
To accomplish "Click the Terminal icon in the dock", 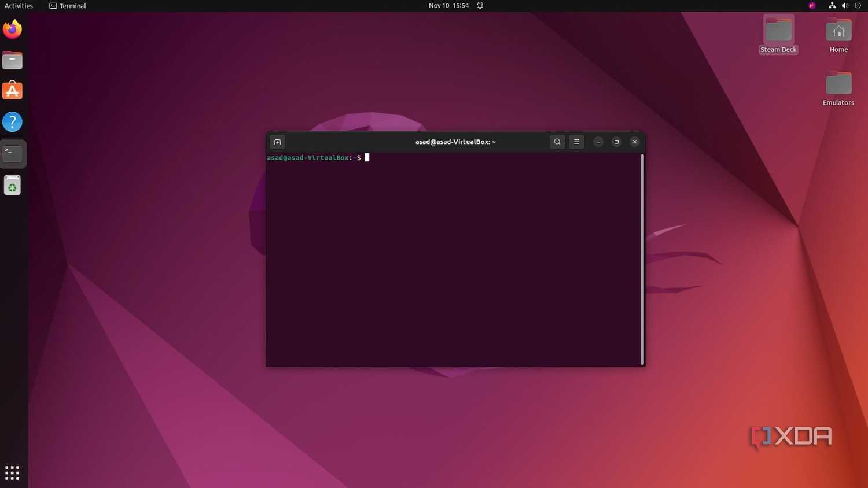I will pyautogui.click(x=12, y=154).
